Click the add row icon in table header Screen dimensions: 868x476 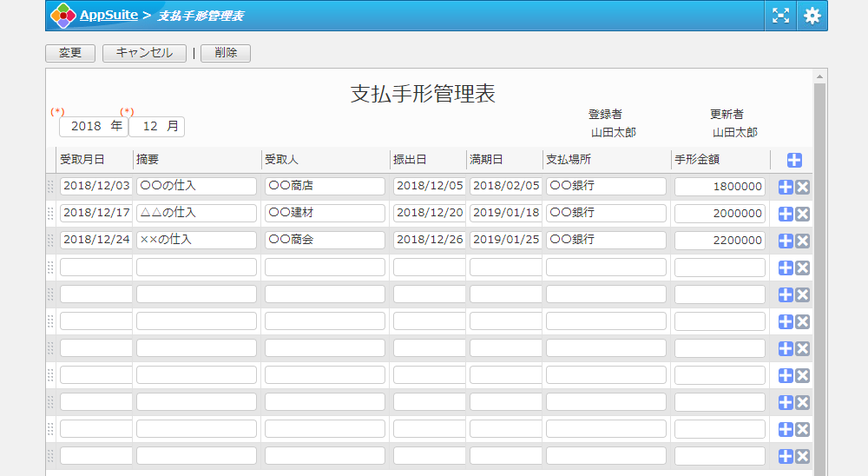794,160
